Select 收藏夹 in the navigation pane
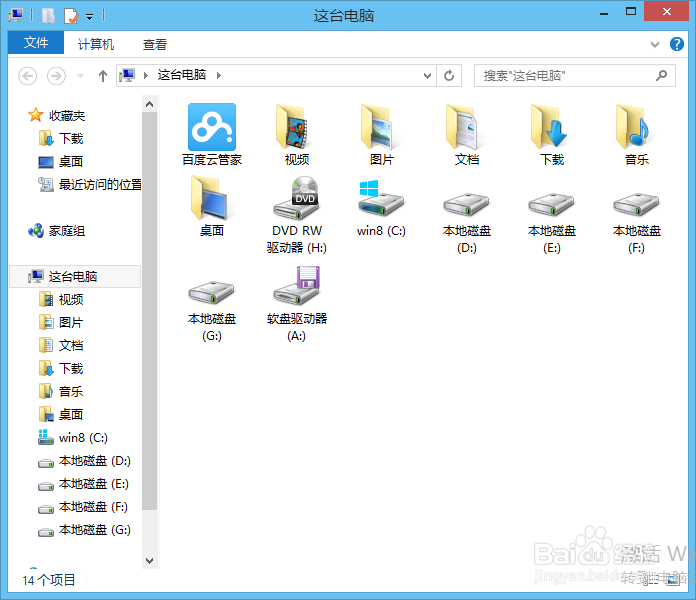Image resolution: width=696 pixels, height=600 pixels. click(57, 115)
